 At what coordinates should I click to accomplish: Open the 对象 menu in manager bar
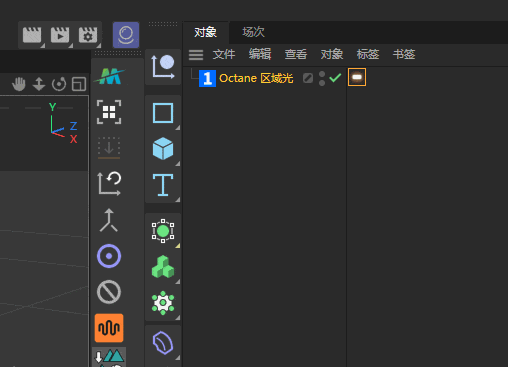(332, 54)
